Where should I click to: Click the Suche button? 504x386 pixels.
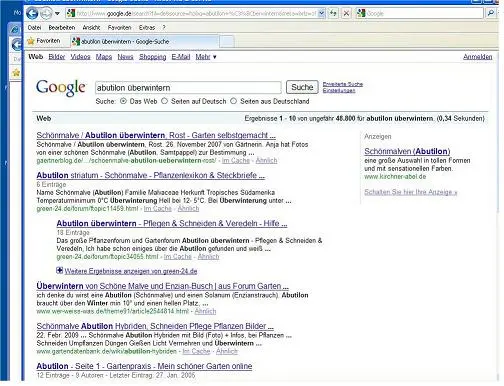302,87
